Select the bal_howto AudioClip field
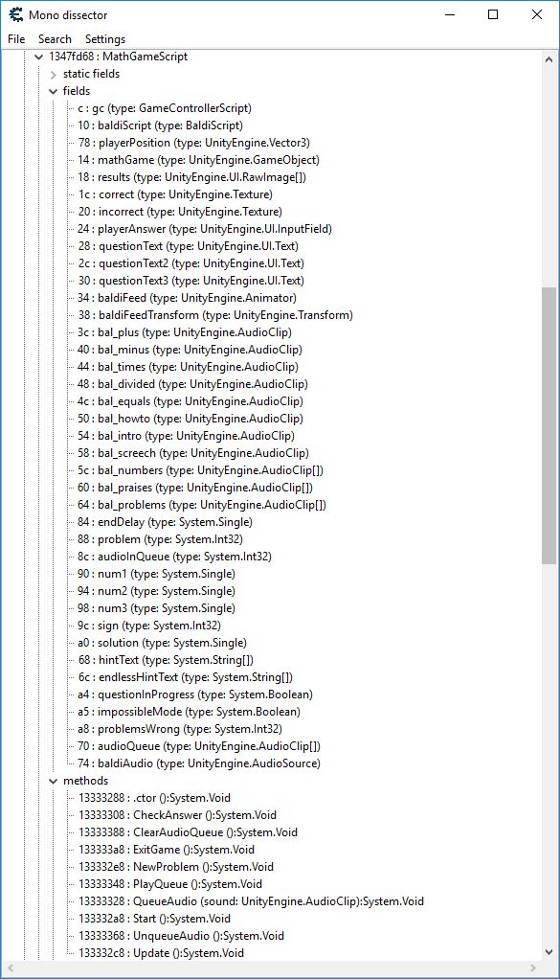Image resolution: width=560 pixels, height=979 pixels. (190, 419)
